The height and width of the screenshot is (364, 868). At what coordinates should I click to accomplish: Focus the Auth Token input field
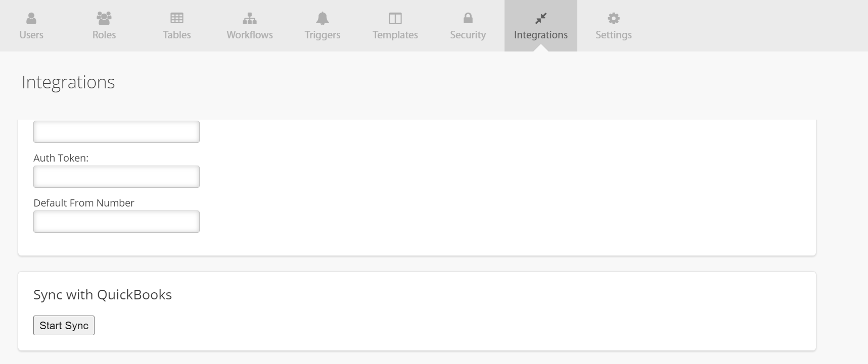click(x=116, y=177)
